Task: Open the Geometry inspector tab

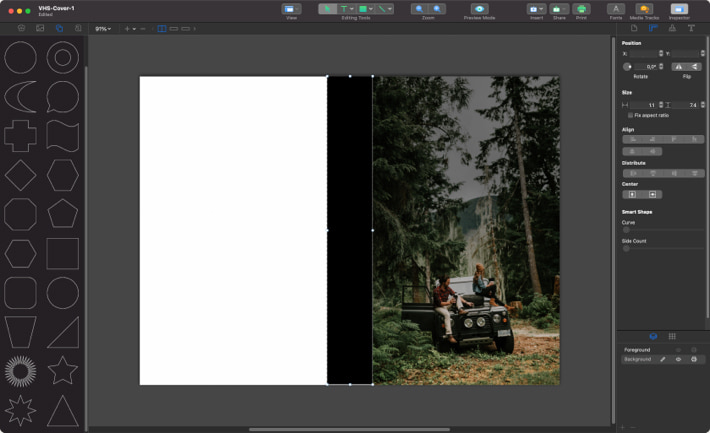Action: click(653, 28)
